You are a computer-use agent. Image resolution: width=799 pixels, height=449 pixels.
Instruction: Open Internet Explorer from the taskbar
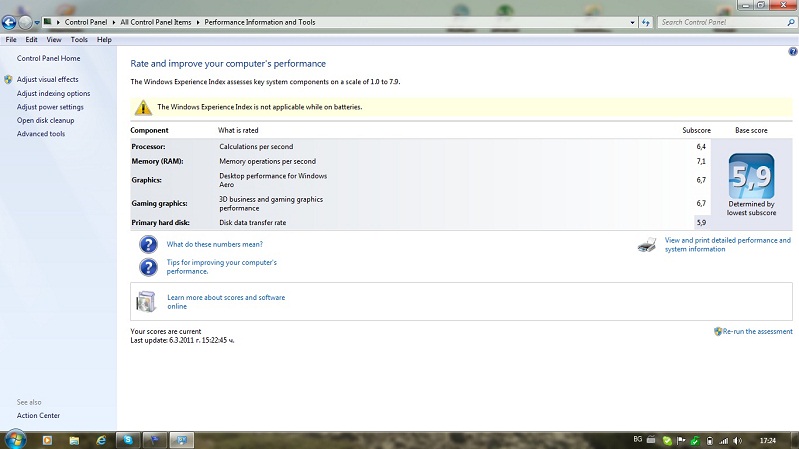[100, 439]
